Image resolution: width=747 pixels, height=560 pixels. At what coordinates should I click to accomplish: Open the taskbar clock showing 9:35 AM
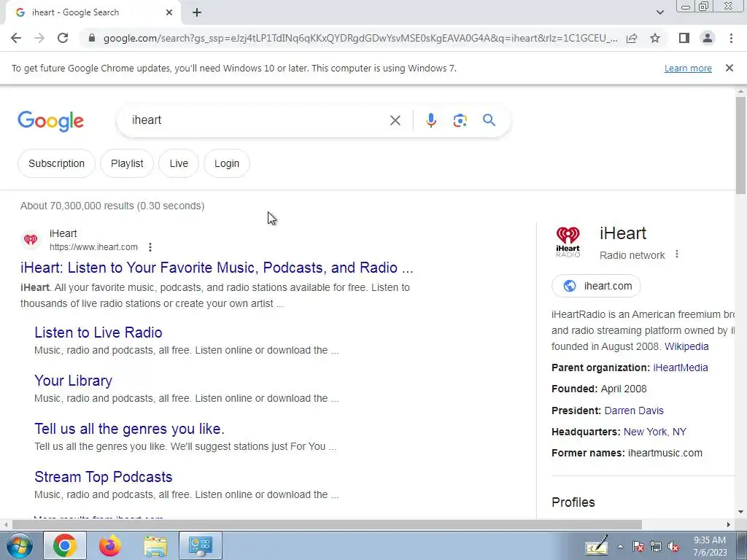710,546
